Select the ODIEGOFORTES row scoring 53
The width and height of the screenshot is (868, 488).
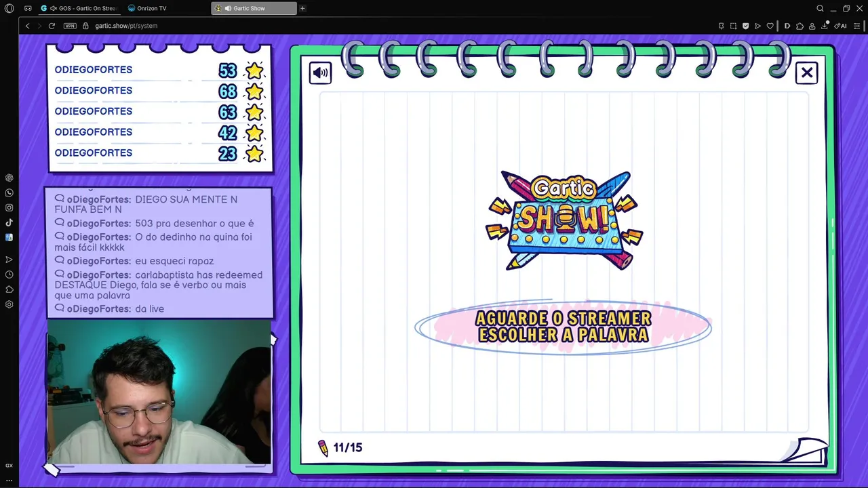159,70
